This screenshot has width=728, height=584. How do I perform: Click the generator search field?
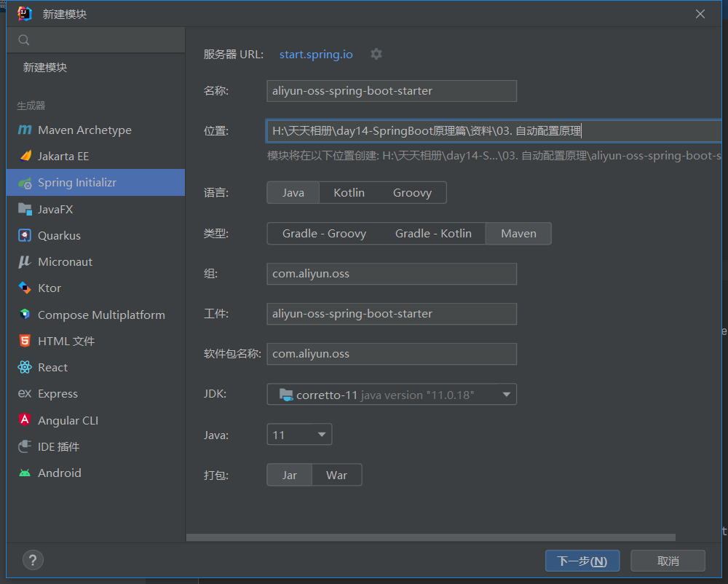coord(95,40)
